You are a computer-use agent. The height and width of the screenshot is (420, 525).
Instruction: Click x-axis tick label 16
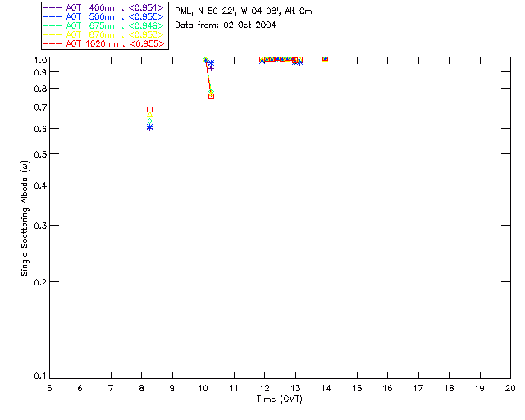pyautogui.click(x=388, y=388)
